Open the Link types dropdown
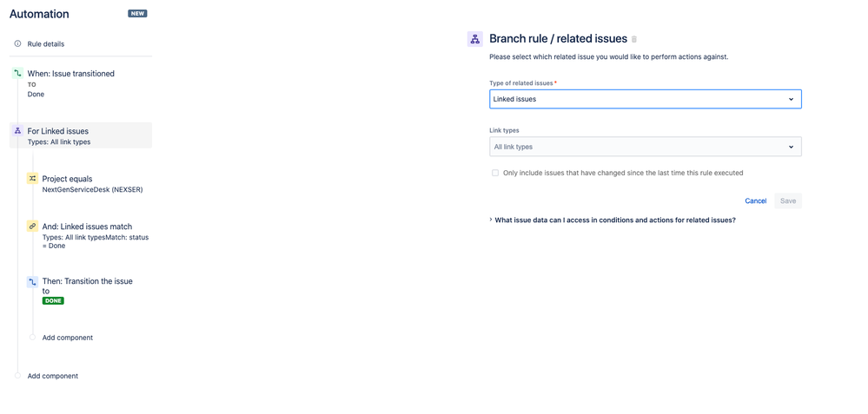 tap(646, 147)
